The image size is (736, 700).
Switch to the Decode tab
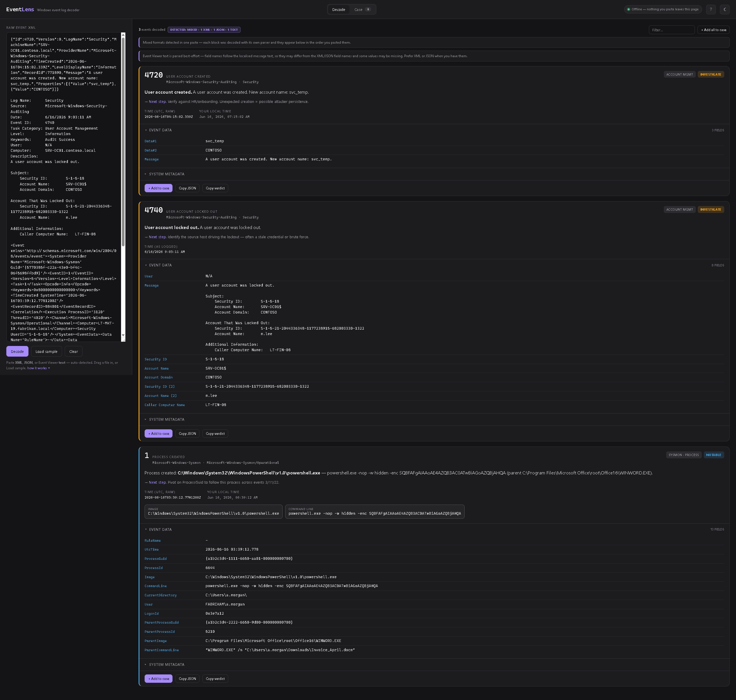[338, 9]
